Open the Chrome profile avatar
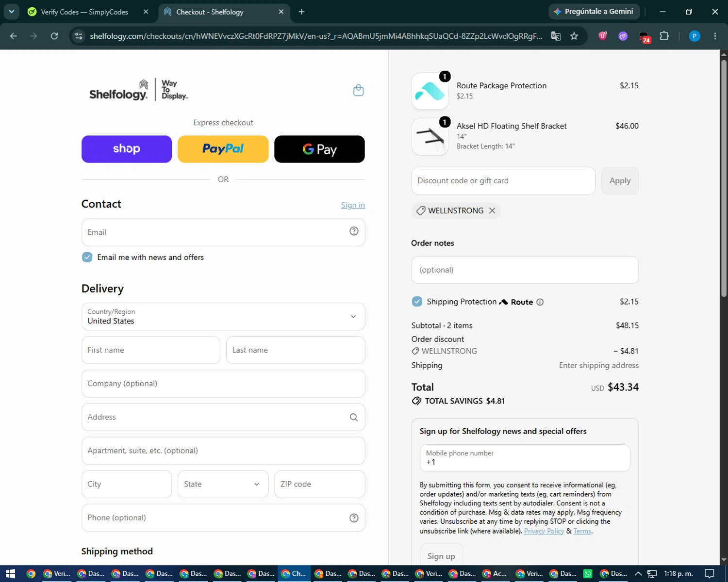This screenshot has height=582, width=728. 695,36
